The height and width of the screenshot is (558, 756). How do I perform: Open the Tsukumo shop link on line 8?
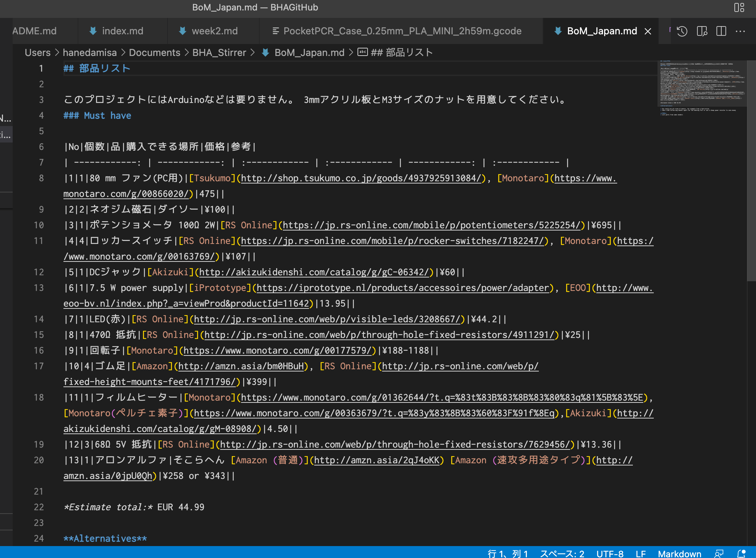click(361, 178)
